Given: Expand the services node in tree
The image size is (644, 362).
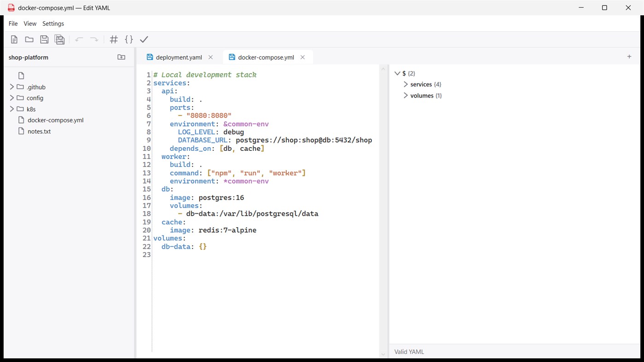Looking at the screenshot, I should pyautogui.click(x=406, y=84).
